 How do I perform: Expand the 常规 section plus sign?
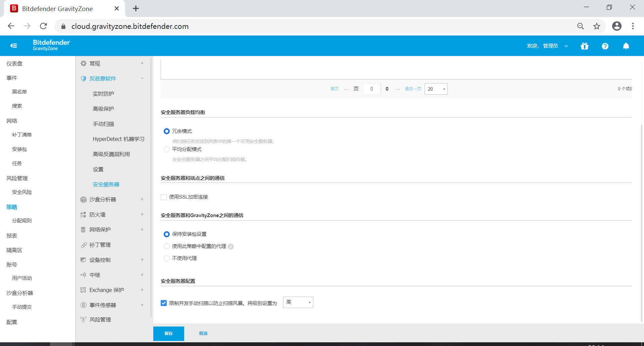pyautogui.click(x=142, y=63)
